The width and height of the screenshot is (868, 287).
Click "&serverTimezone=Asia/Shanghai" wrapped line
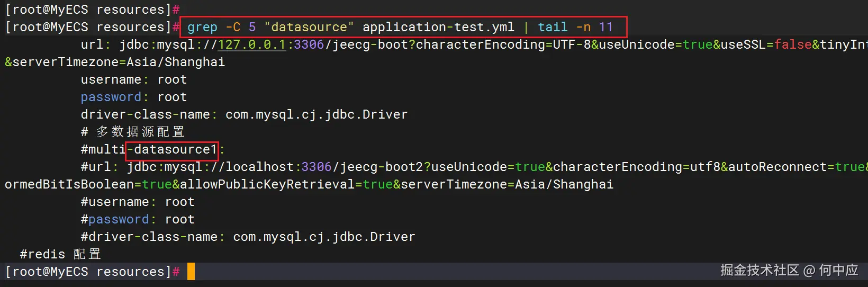click(115, 62)
